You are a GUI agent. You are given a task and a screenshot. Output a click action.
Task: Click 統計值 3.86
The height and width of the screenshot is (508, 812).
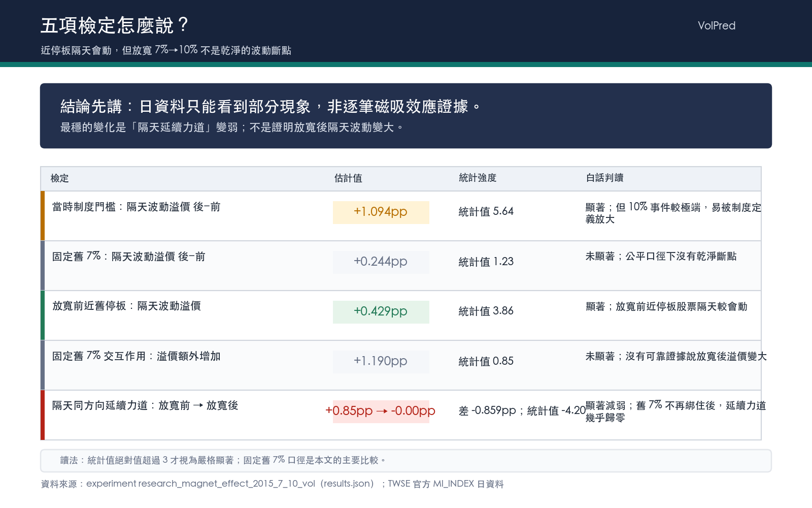click(486, 311)
